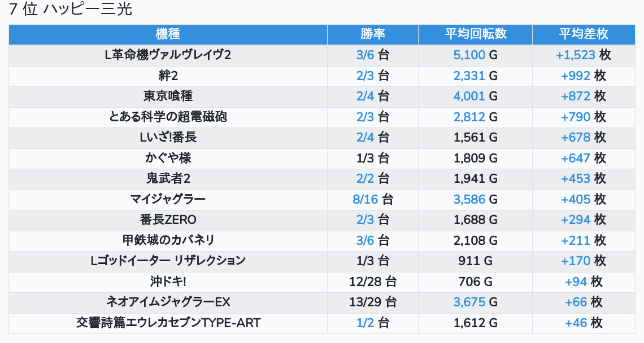This screenshot has height=343, width=644.
Task: Select the 番長ZERO machine name
Action: pos(168,220)
